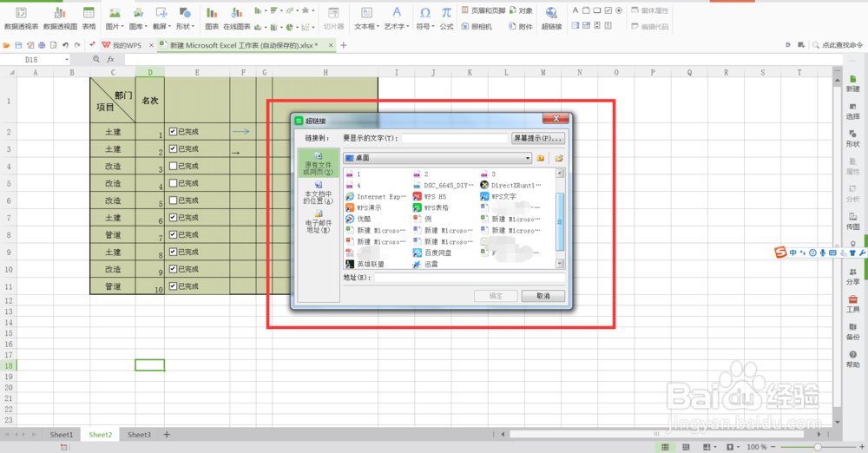Click the 数据透视图 pivot chart icon
Screen dimensions: 868x453
point(60,18)
